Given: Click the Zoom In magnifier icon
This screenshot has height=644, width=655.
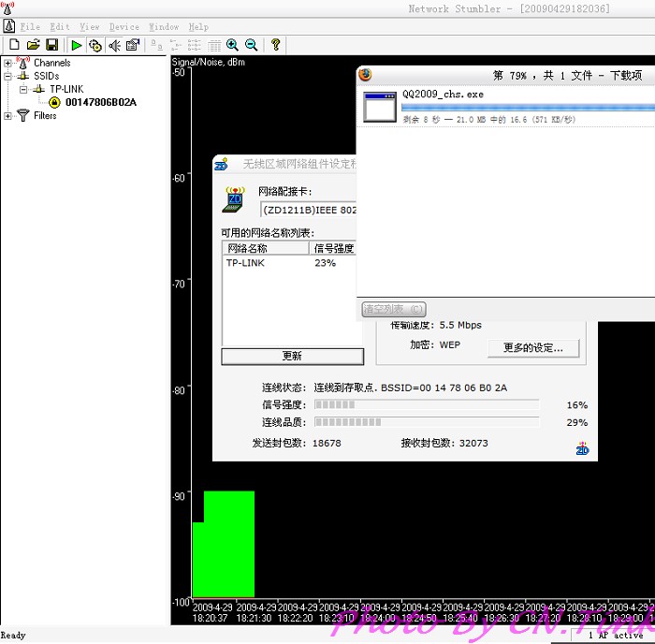Looking at the screenshot, I should (232, 44).
